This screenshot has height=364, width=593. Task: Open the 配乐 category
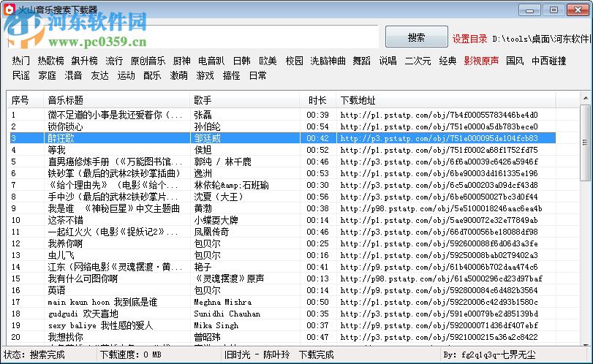point(152,75)
